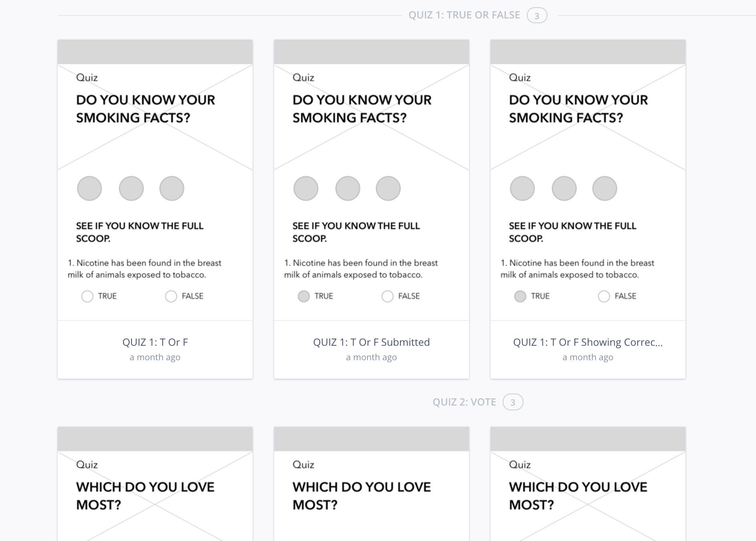This screenshot has width=756, height=541.
Task: Click first circle placeholder in QUIZ 1: T Or F card
Action: coord(89,188)
